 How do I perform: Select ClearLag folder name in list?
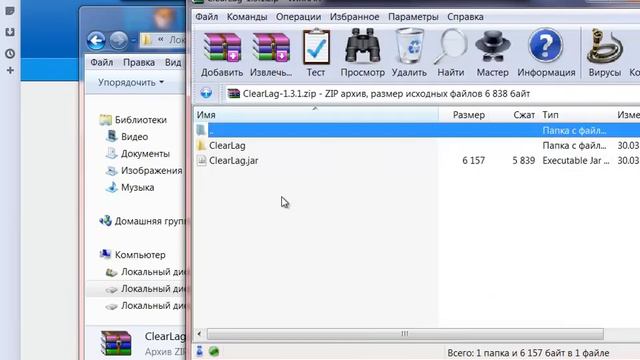coord(227,145)
